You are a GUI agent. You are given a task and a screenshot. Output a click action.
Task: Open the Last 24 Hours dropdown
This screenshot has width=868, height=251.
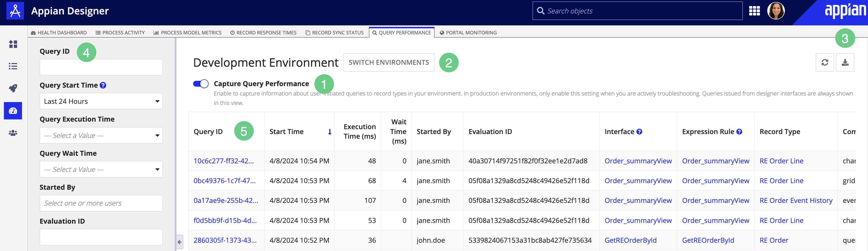pos(101,101)
